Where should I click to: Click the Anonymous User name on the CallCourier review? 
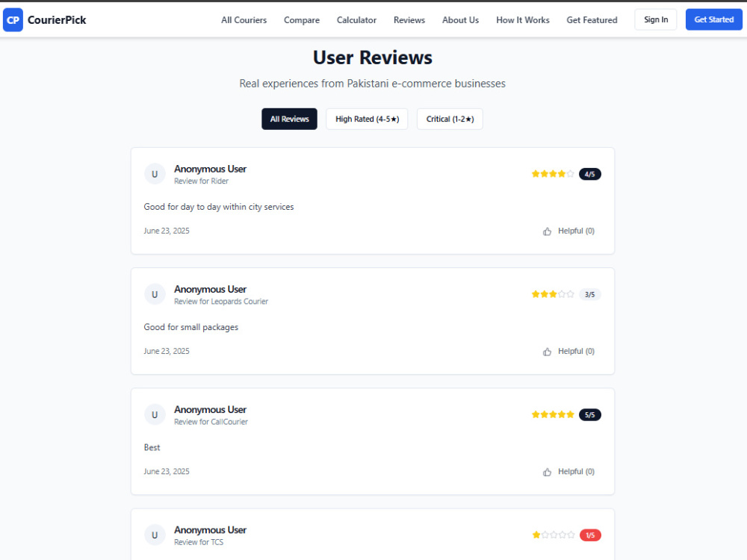(210, 410)
